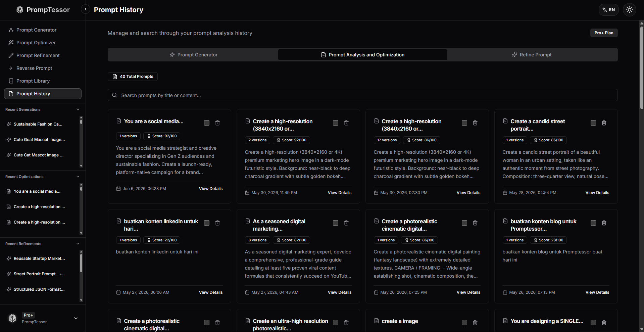Select checkbox on candid street portrait card
Screen dimensions: 644x332
[x=593, y=123]
